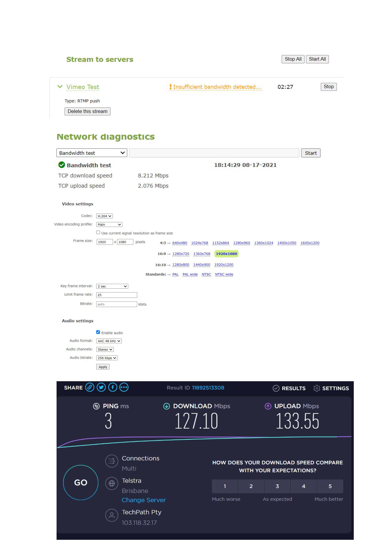Viewport: 392px width, 554px height.
Task: Collapse the Vimeo Test stream chevron
Action: tap(60, 86)
